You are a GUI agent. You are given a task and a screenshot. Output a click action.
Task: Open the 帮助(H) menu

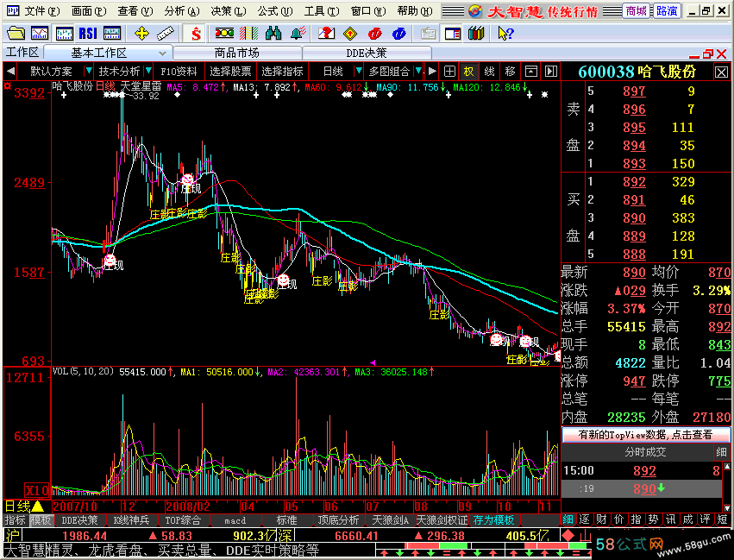tap(415, 10)
